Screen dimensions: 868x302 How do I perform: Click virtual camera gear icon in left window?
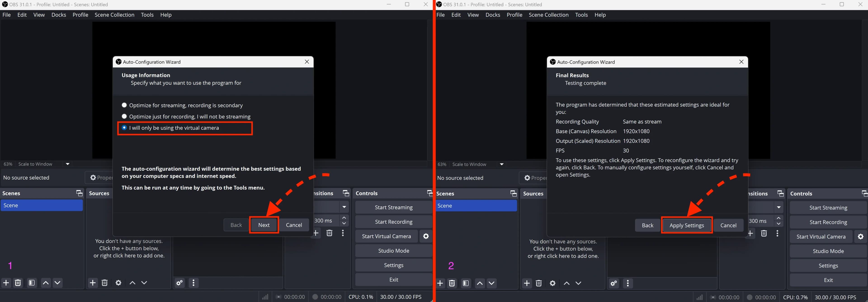click(x=426, y=236)
